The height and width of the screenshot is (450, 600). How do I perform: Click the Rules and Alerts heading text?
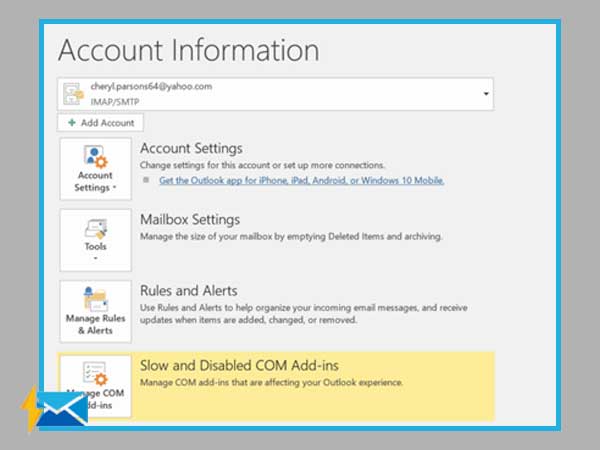click(x=189, y=291)
